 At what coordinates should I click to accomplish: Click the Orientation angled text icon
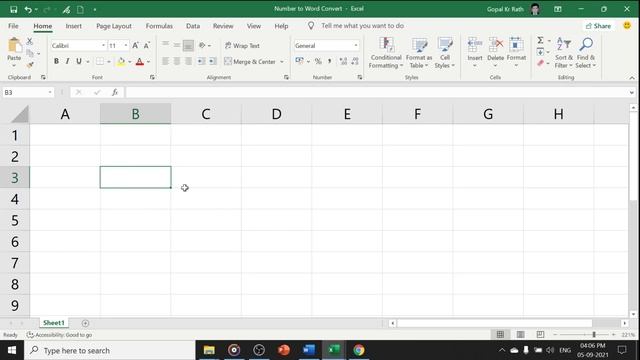coord(202,45)
